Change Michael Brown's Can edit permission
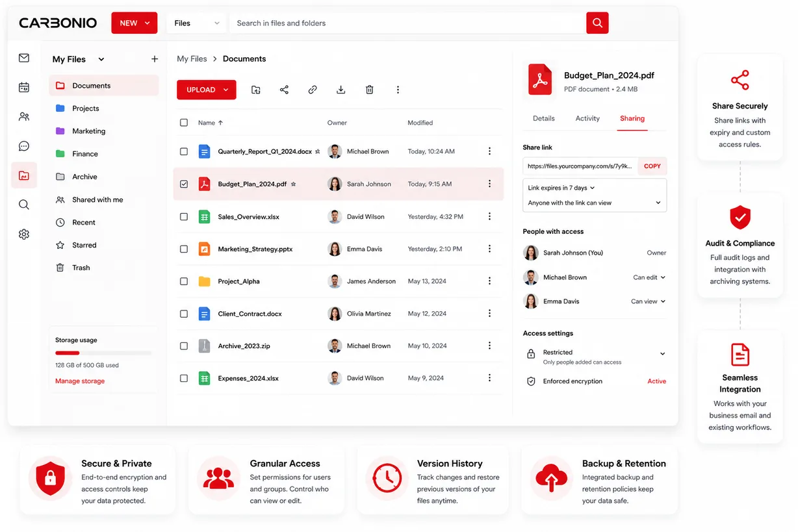Screen dimensions: 798x532 pyautogui.click(x=649, y=277)
